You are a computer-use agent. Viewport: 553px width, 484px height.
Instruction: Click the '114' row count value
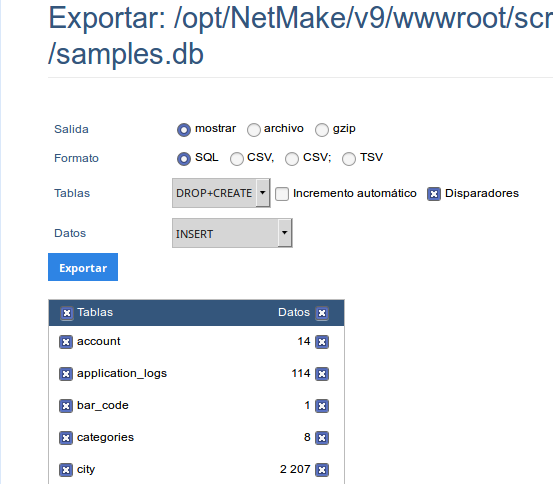coord(301,373)
